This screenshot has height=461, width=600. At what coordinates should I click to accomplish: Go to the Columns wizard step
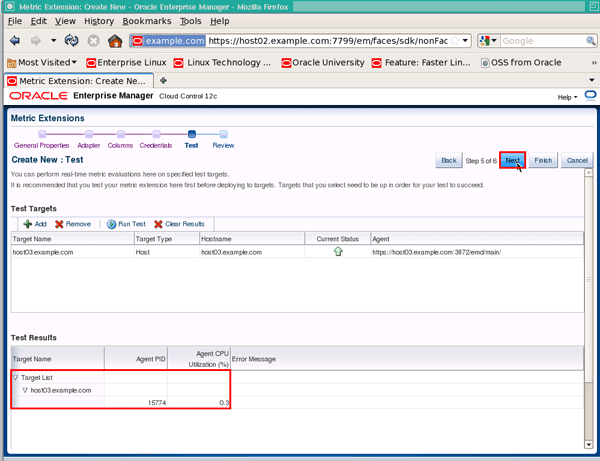(120, 145)
